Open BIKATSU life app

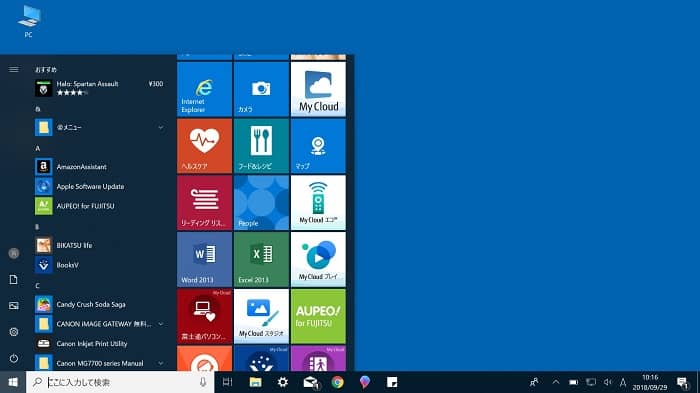coord(100,245)
